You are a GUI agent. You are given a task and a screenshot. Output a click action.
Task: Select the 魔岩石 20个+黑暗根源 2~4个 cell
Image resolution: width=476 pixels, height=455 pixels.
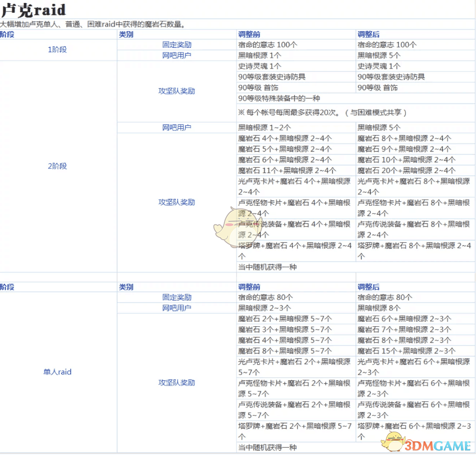point(406,171)
